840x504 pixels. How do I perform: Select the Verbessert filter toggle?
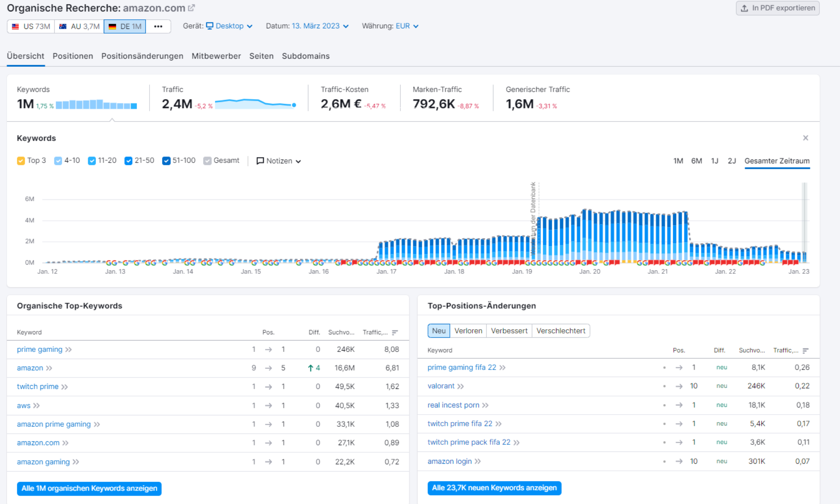tap(509, 331)
